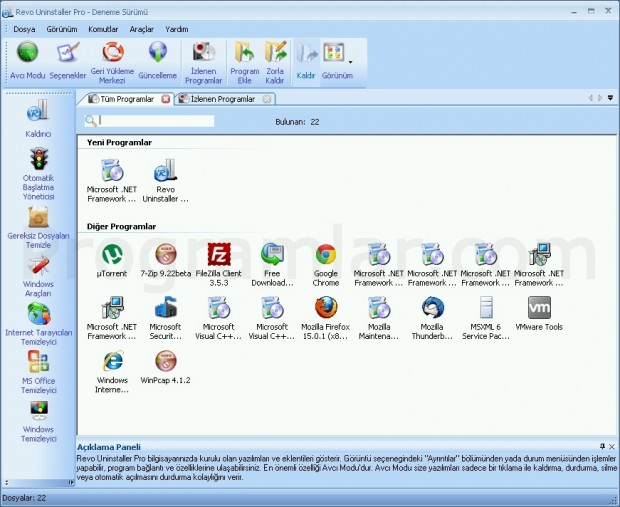The height and width of the screenshot is (507, 620).
Task: Select Microsoft .NET Framework under Yeni Programlar
Action: [112, 181]
